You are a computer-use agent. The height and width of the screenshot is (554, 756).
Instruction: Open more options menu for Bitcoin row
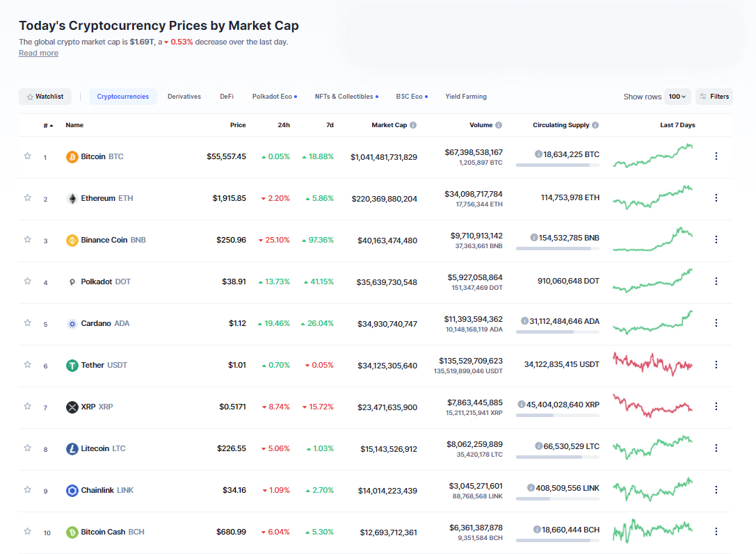click(x=716, y=156)
